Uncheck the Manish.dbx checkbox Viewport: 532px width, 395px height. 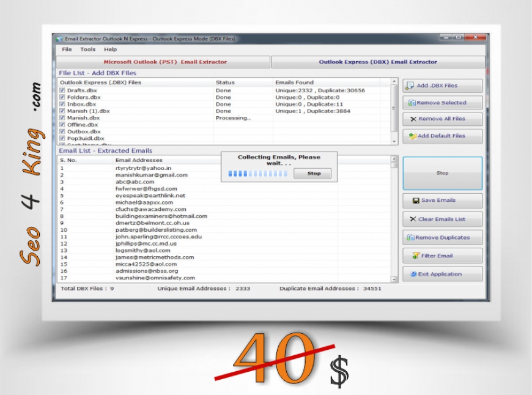tap(62, 118)
